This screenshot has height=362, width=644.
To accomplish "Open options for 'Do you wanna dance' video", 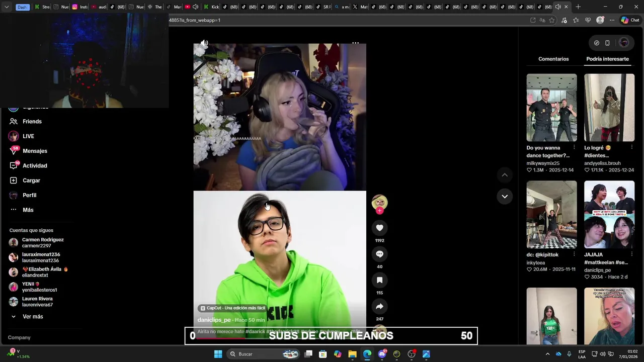I will 574,147.
